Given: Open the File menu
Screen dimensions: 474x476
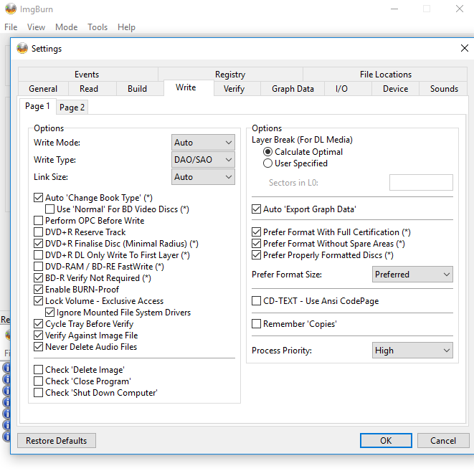Looking at the screenshot, I should coord(11,27).
